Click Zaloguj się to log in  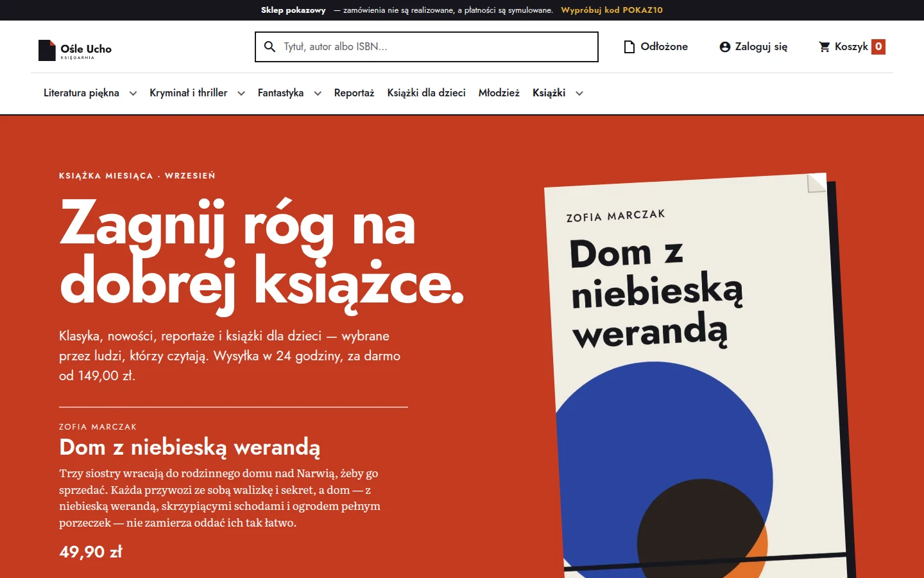click(761, 47)
